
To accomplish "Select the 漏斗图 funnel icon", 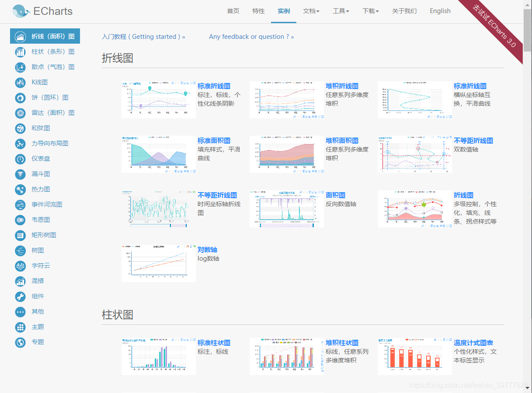I will [21, 174].
